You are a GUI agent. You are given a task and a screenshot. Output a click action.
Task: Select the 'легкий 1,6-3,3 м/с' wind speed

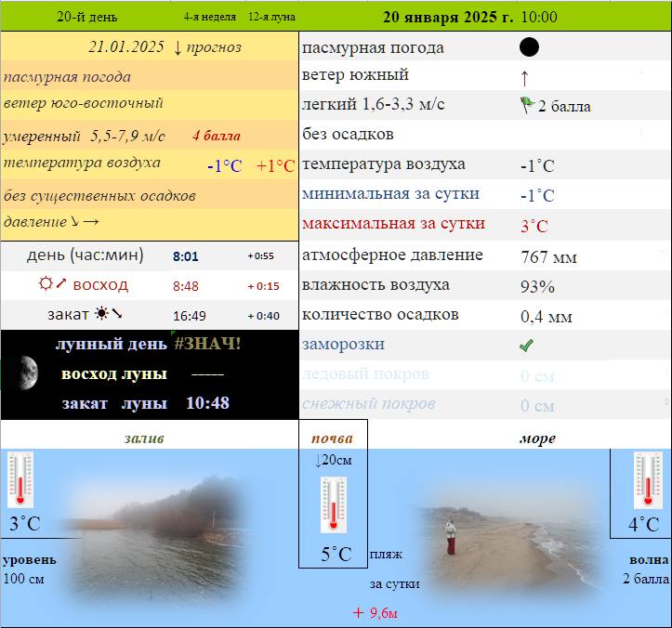pyautogui.click(x=374, y=104)
